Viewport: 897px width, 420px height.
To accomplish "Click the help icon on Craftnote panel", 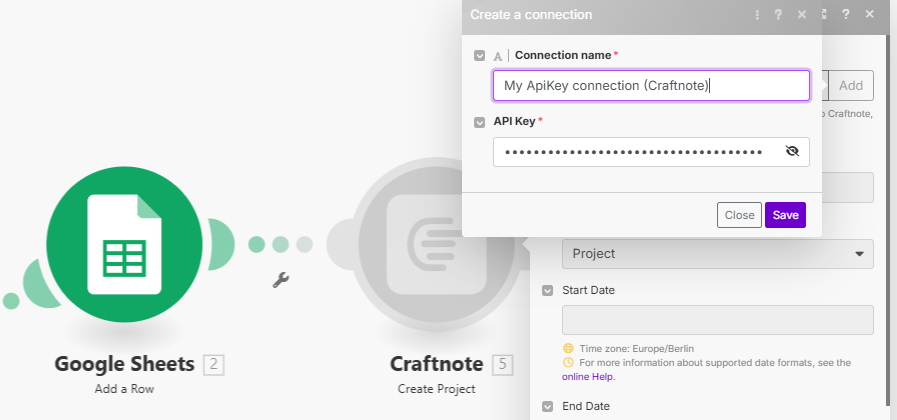I will tap(846, 15).
